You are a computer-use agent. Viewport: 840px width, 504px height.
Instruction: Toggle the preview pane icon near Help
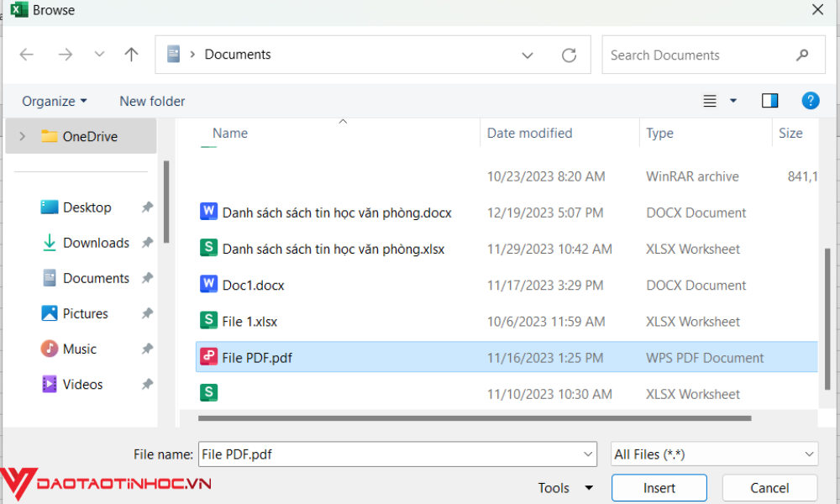[769, 100]
